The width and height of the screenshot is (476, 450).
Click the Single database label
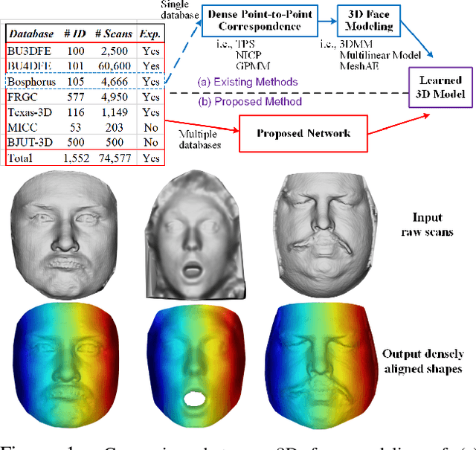(180, 10)
